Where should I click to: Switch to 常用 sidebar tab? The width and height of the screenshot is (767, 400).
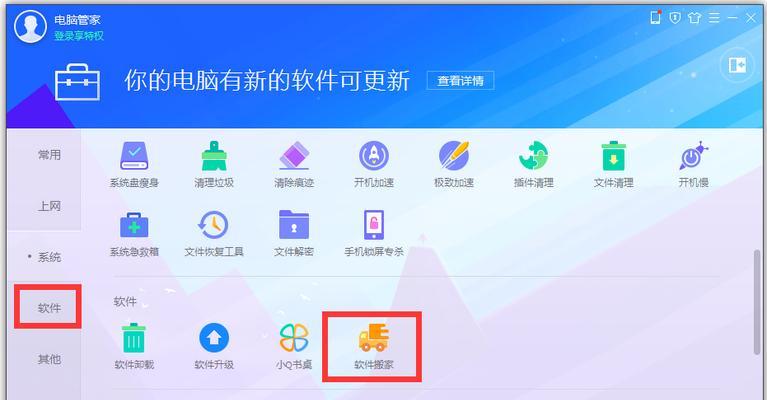pyautogui.click(x=49, y=155)
